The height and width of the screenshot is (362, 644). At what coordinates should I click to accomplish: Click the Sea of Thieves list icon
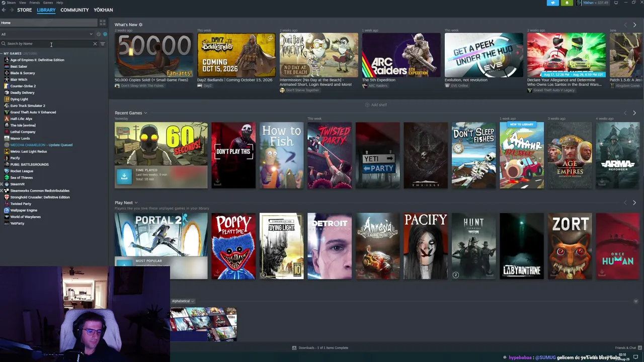click(7, 177)
